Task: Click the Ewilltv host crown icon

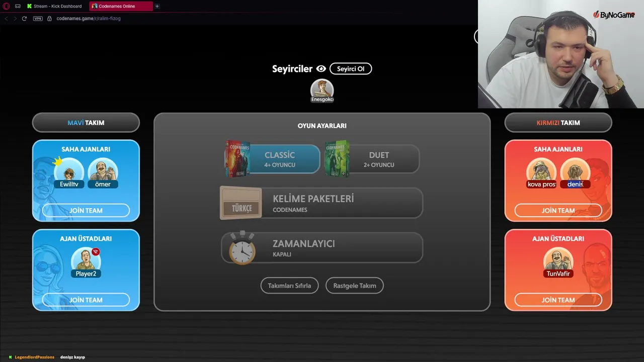Action: tap(58, 161)
